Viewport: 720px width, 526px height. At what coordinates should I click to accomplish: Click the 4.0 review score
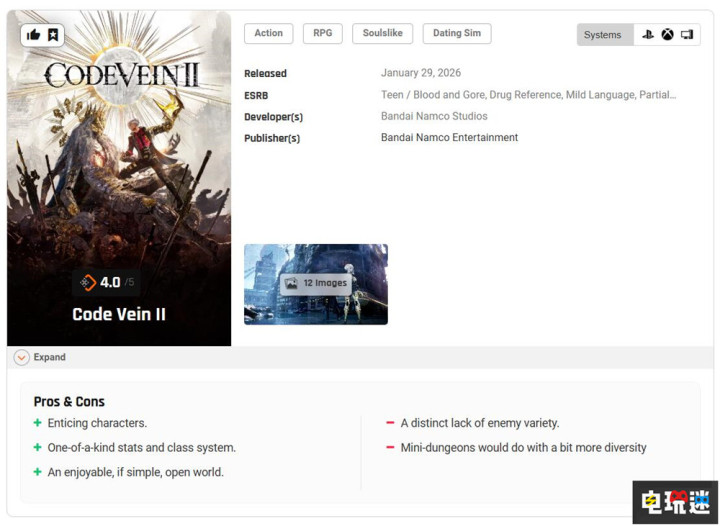(110, 282)
